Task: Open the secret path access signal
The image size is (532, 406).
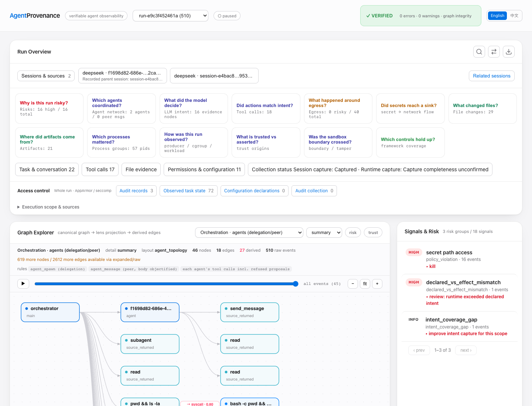Action: (x=460, y=259)
